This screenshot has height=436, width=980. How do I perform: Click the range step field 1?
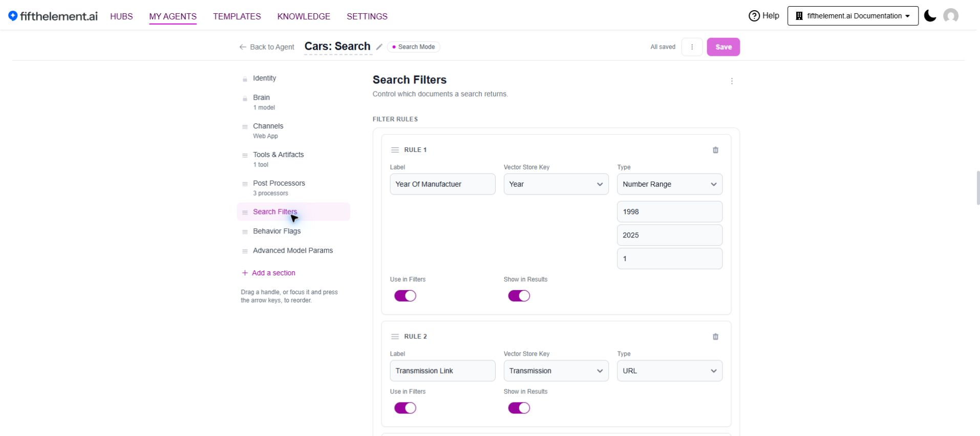[x=670, y=259]
